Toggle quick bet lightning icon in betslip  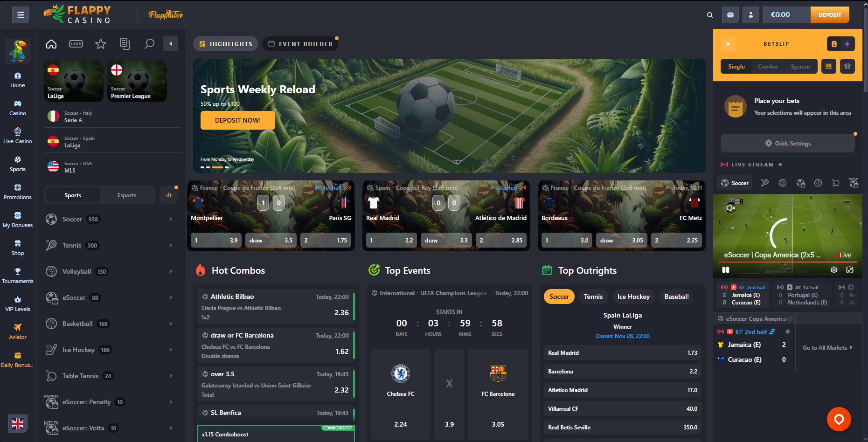pyautogui.click(x=847, y=44)
